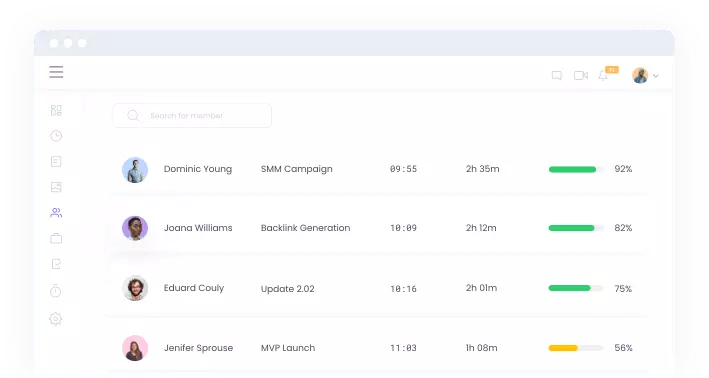Click the 1h 08m duration
Screen dimensions: 709x378
click(x=482, y=348)
